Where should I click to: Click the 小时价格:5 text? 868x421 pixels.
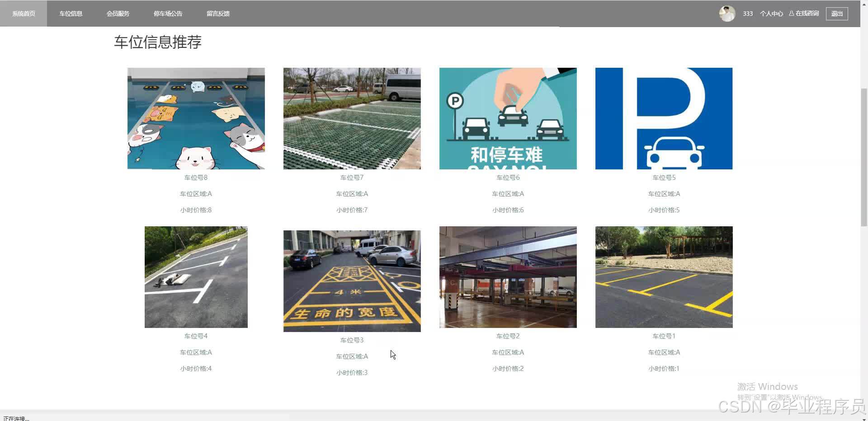[x=664, y=210]
